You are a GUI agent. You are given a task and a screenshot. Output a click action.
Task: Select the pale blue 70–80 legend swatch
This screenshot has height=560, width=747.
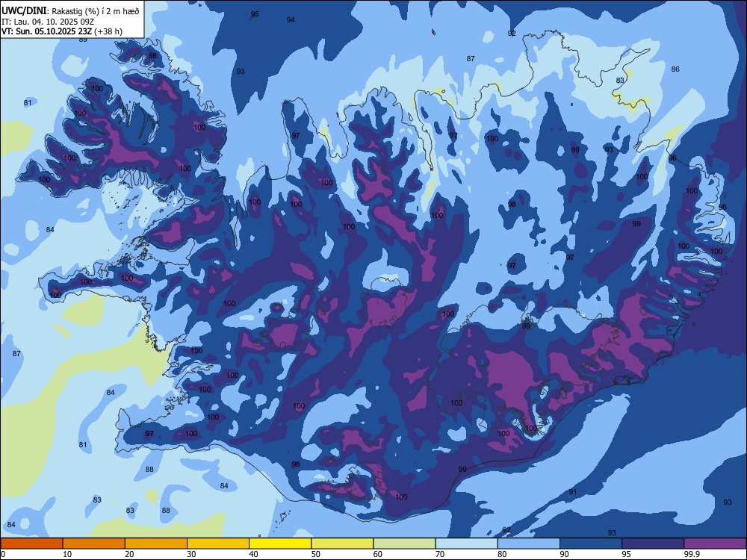(x=467, y=544)
